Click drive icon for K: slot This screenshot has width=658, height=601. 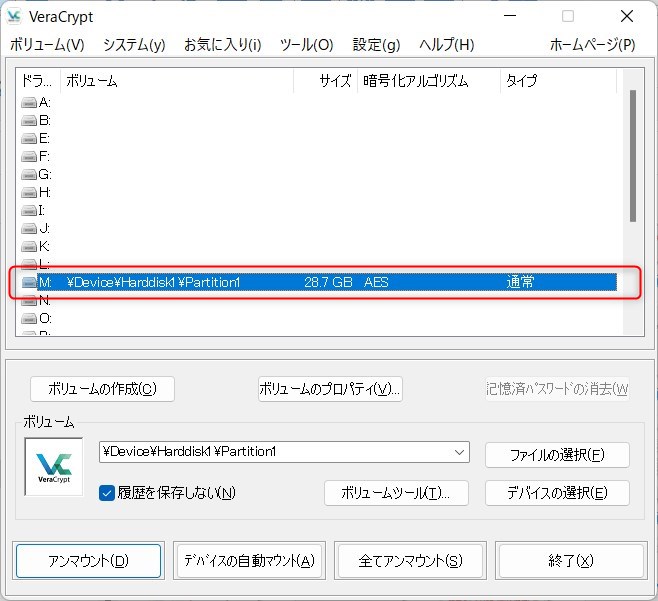(x=29, y=246)
